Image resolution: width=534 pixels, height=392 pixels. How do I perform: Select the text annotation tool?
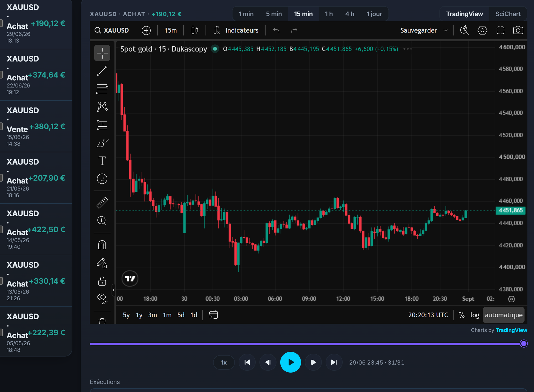[102, 161]
